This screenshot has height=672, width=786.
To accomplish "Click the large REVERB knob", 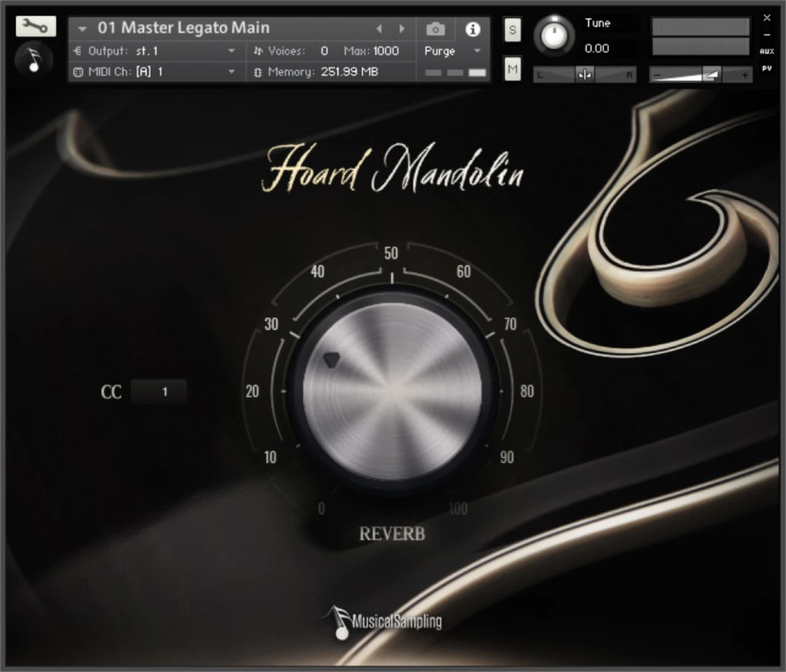I will [392, 390].
